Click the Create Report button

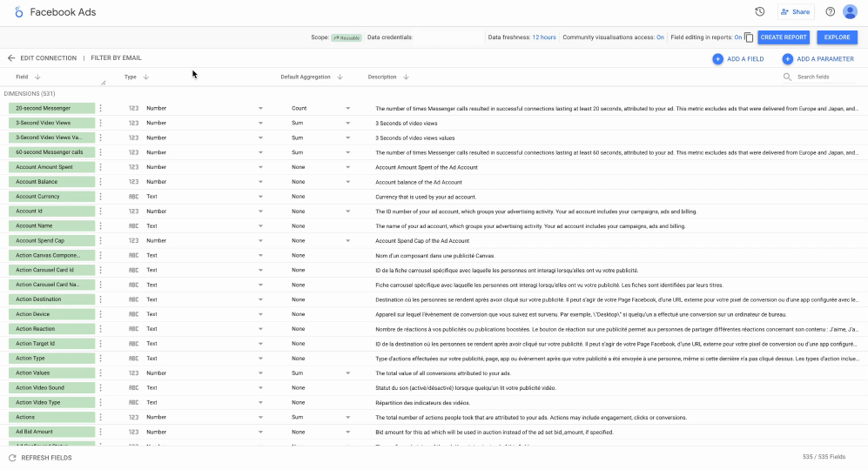pos(784,37)
